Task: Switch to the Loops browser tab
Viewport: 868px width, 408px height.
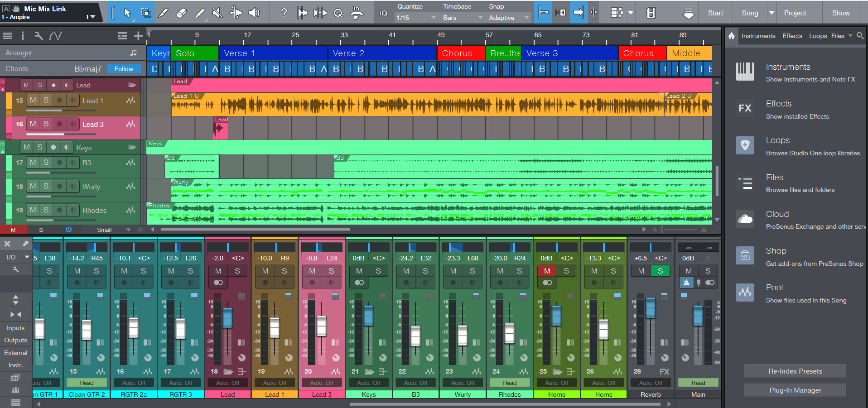Action: (818, 36)
